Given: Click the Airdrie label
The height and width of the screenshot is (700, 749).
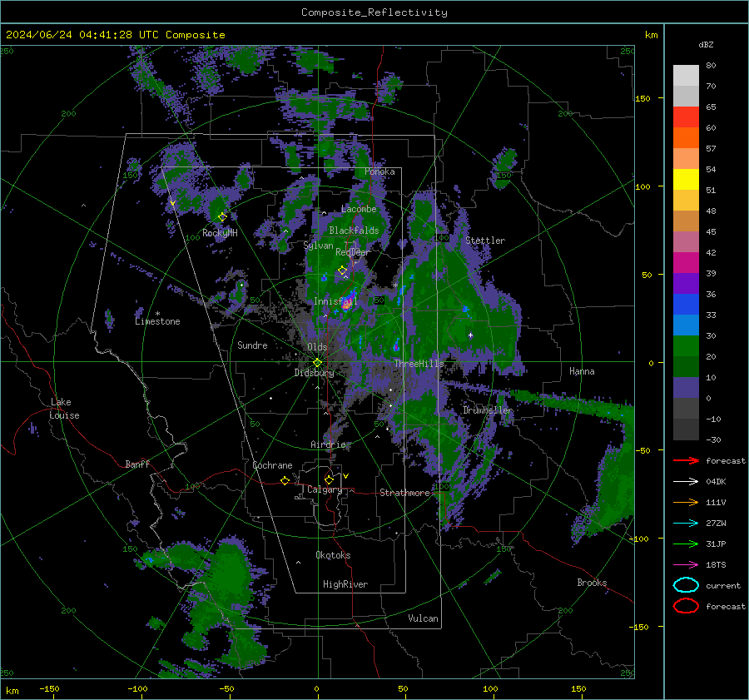Looking at the screenshot, I should 328,444.
